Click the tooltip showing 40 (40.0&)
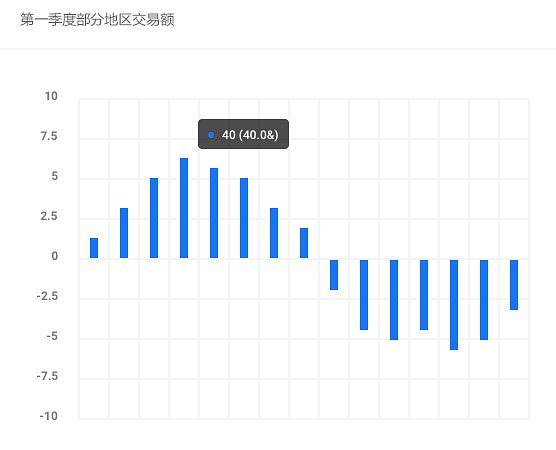 pyautogui.click(x=243, y=134)
